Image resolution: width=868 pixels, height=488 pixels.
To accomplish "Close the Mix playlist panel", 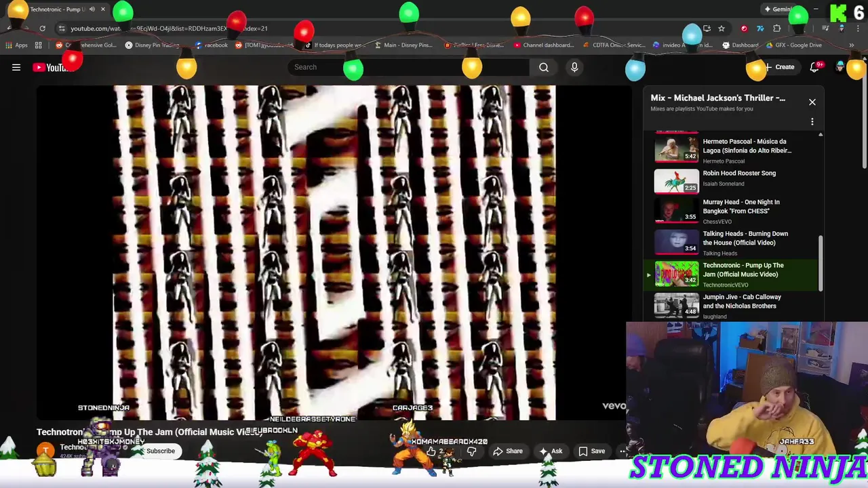I will click(812, 102).
